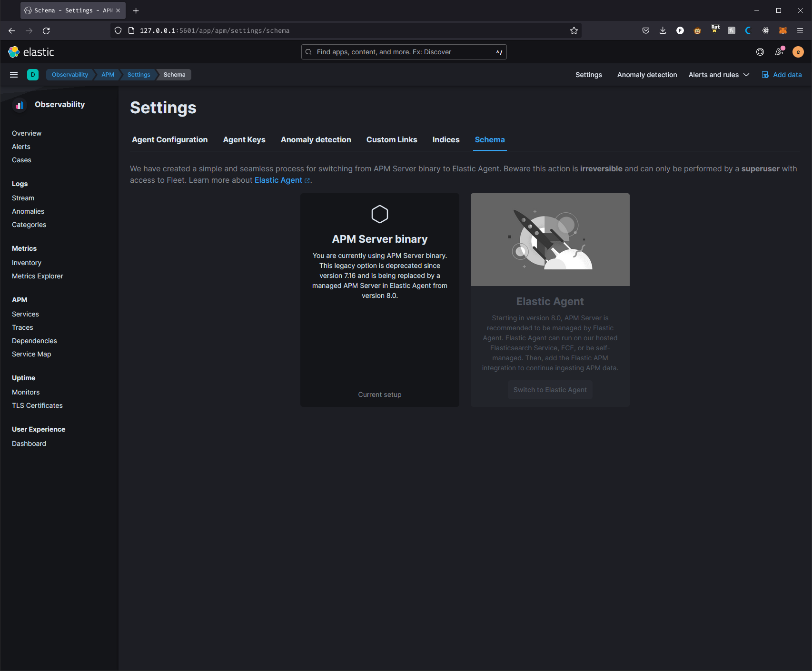
Task: Open Logs Categories in the sidebar
Action: 29,225
